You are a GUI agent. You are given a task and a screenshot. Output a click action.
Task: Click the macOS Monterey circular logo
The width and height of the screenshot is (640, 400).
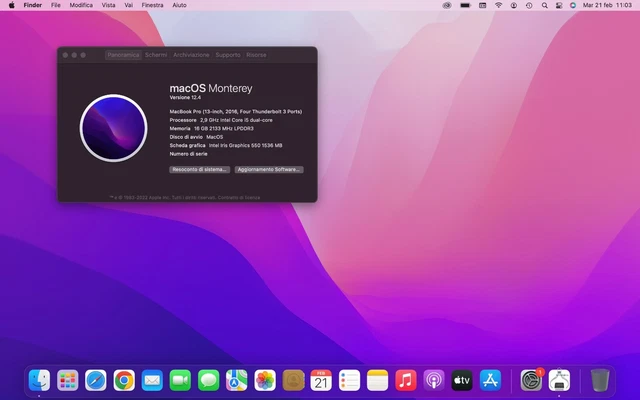113,128
